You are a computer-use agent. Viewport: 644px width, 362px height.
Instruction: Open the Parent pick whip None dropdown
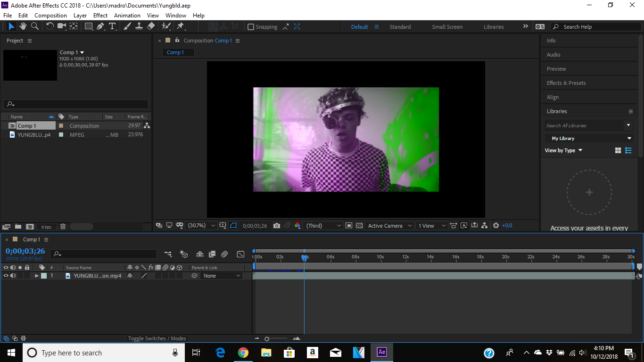pos(221,275)
